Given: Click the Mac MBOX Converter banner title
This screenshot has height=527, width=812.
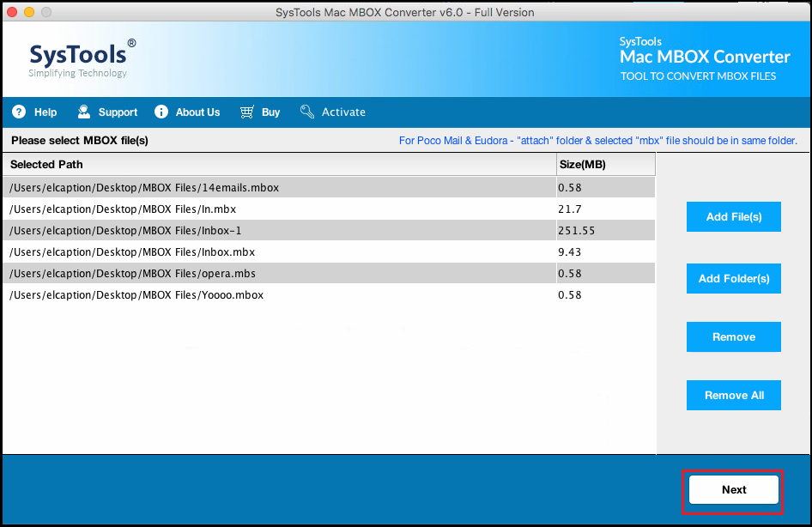Looking at the screenshot, I should point(705,57).
